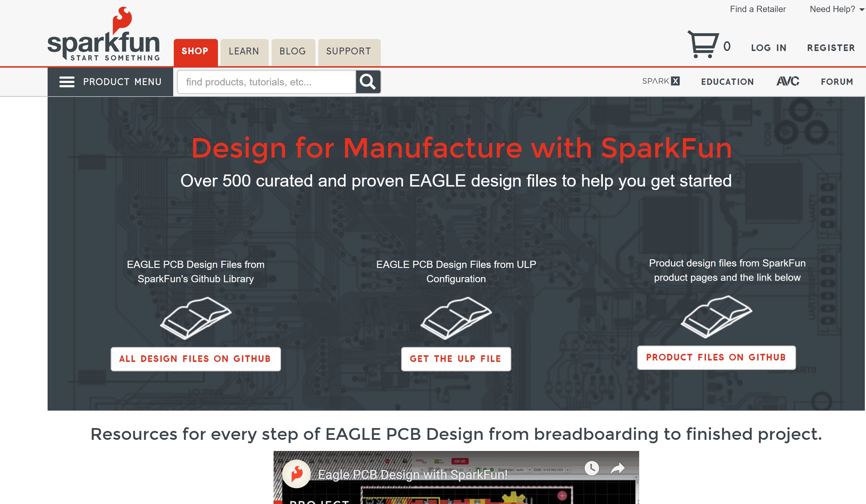
Task: Switch to the Blog tab
Action: tap(293, 52)
